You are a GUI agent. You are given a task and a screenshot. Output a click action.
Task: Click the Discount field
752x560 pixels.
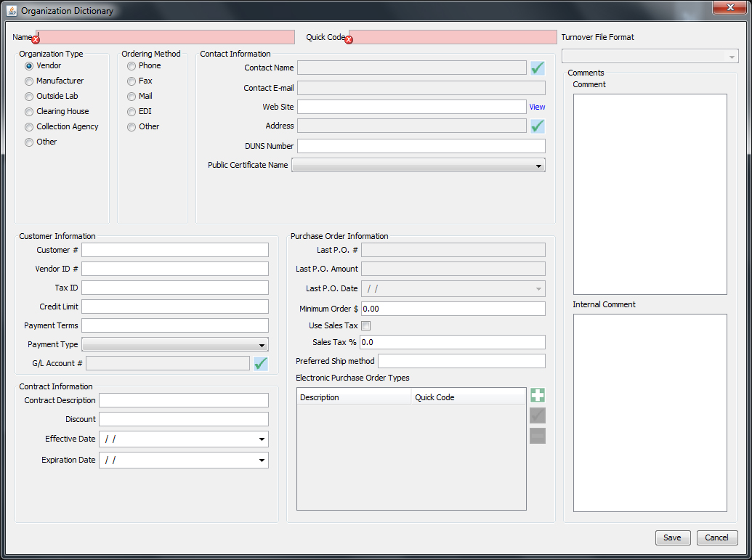pyautogui.click(x=184, y=420)
